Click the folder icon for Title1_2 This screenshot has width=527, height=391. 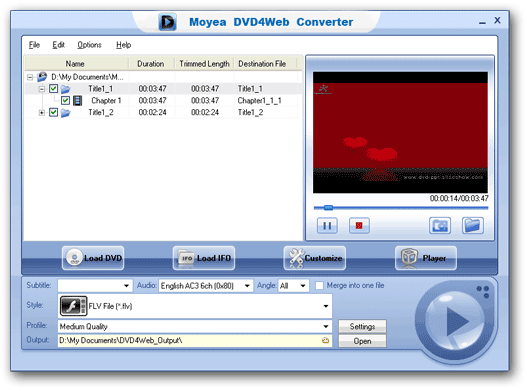pos(66,113)
